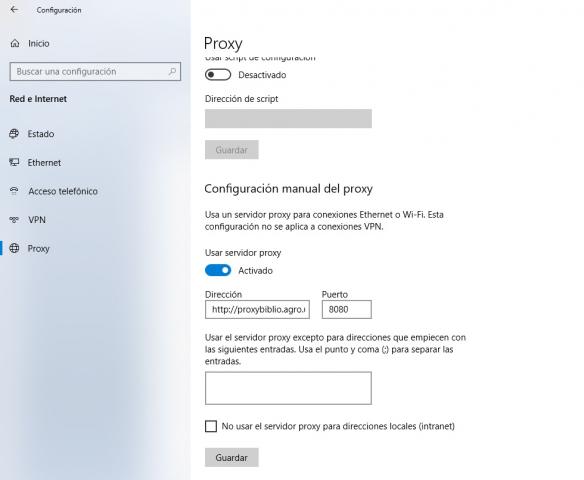584x480 pixels.
Task: Check No usar proxy para direcciones locales
Action: (x=211, y=426)
